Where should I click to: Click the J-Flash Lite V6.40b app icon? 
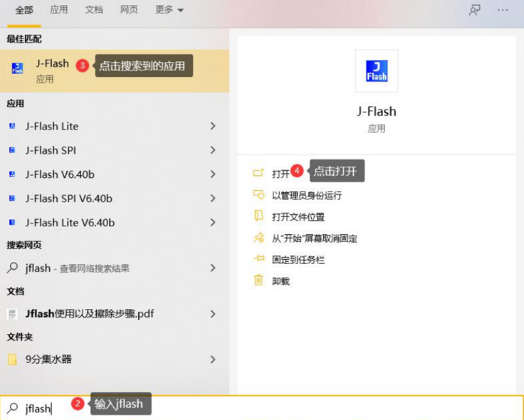12,223
